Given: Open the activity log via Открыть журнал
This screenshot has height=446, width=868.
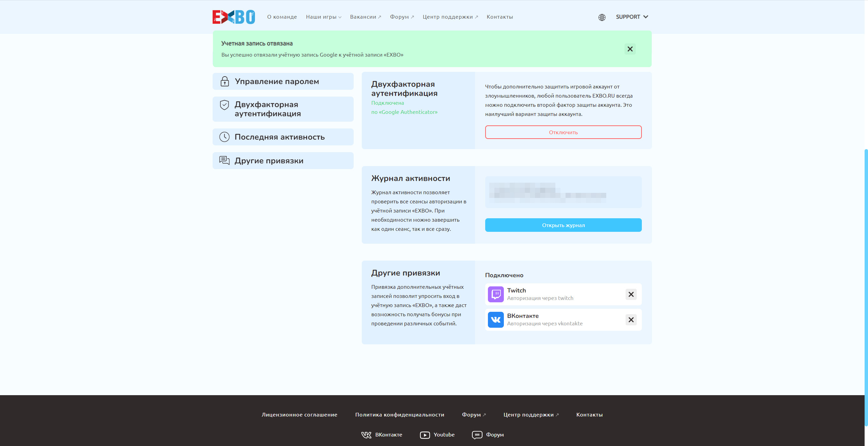Looking at the screenshot, I should 563,225.
